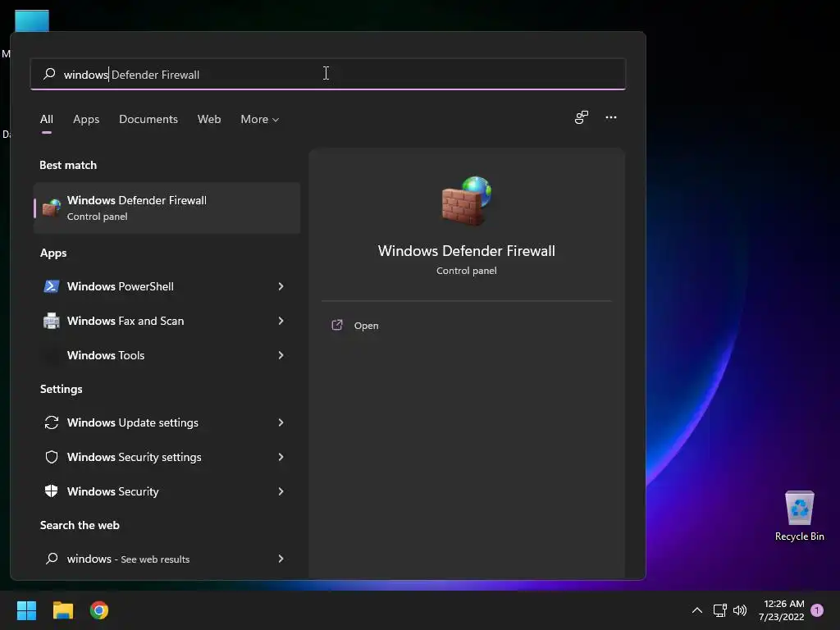Open File Explorer from the taskbar
The width and height of the screenshot is (840, 630).
click(62, 610)
